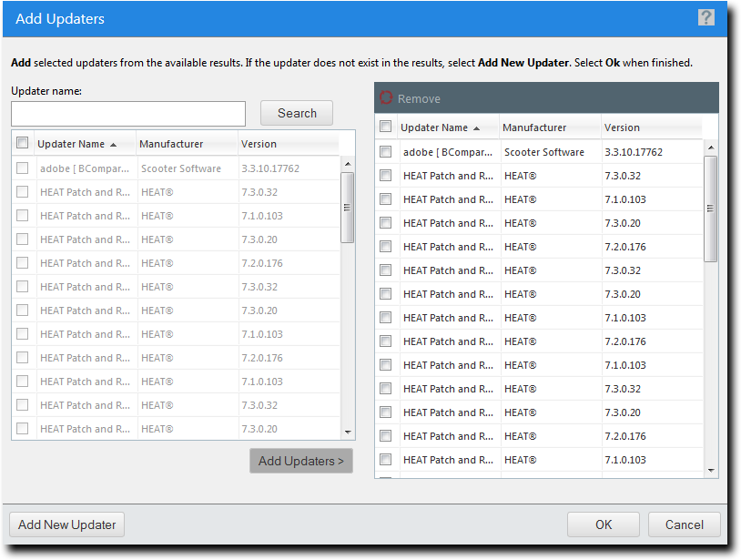741x560 pixels.
Task: Tick select-all checkbox in selected updaters header
Action: [386, 127]
